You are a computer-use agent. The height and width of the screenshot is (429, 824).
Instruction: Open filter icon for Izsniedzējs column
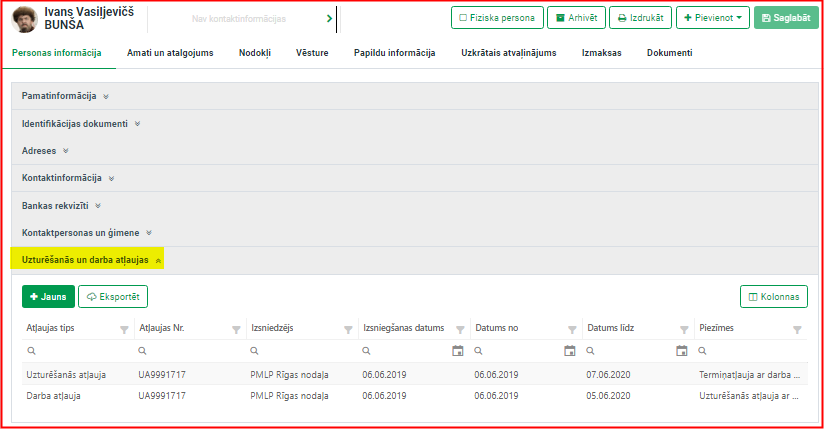click(x=348, y=330)
